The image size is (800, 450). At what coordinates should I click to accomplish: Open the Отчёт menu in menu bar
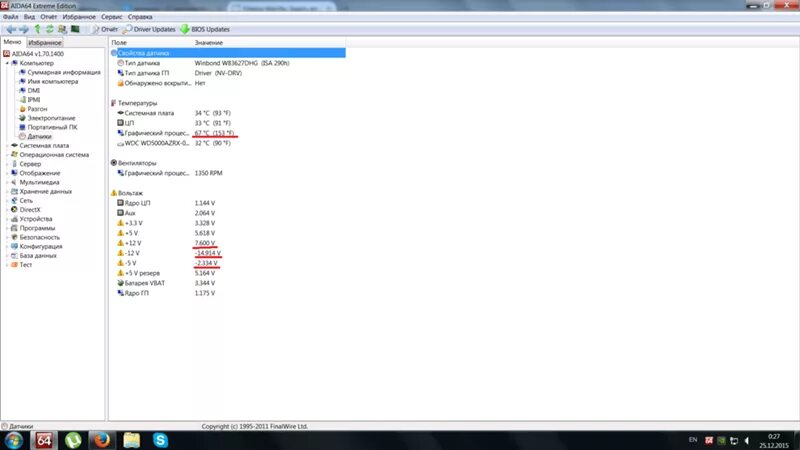pyautogui.click(x=48, y=17)
